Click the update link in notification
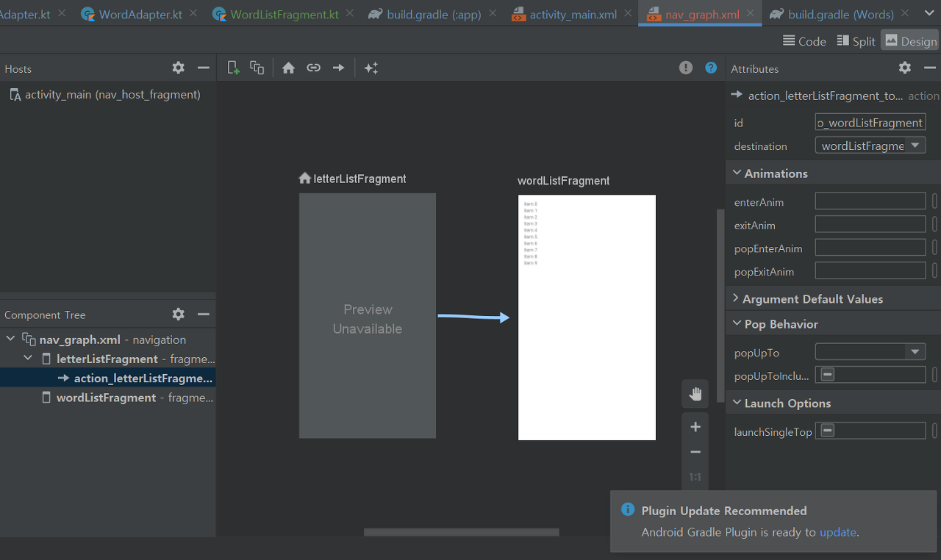The height and width of the screenshot is (560, 941). [838, 532]
